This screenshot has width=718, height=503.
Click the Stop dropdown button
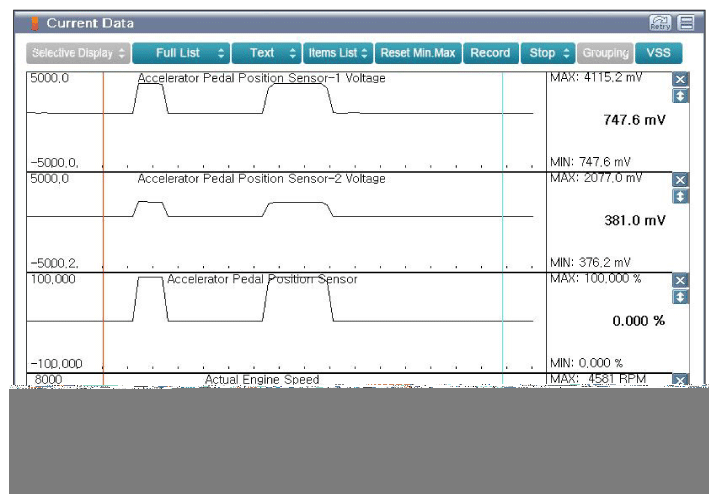pyautogui.click(x=548, y=53)
